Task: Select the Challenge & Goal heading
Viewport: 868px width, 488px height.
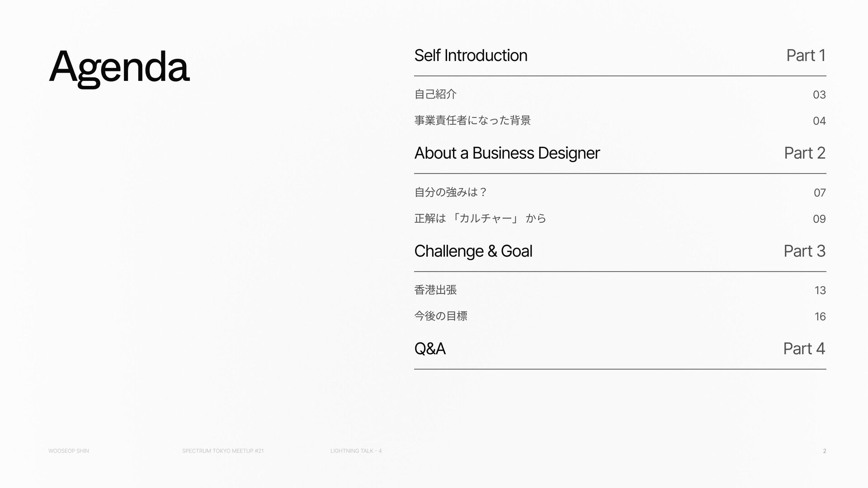Action: pyautogui.click(x=473, y=251)
